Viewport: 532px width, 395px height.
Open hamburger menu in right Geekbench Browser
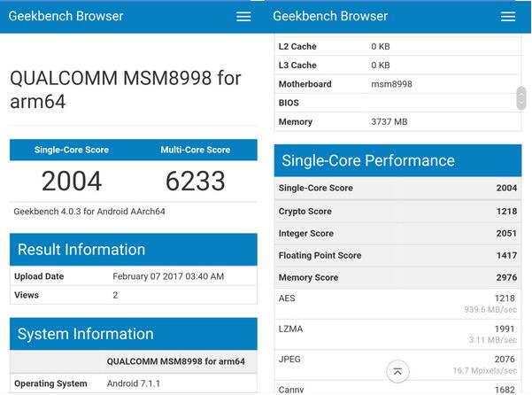point(508,16)
